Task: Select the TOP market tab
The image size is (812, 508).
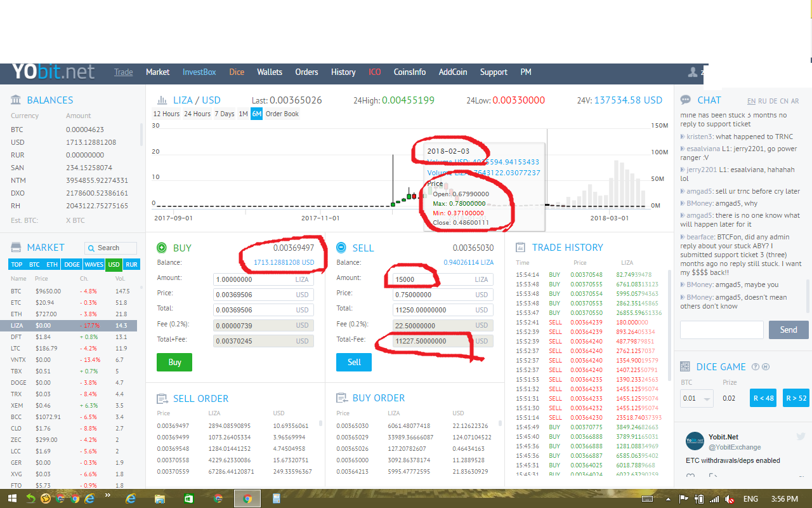Action: 16,264
